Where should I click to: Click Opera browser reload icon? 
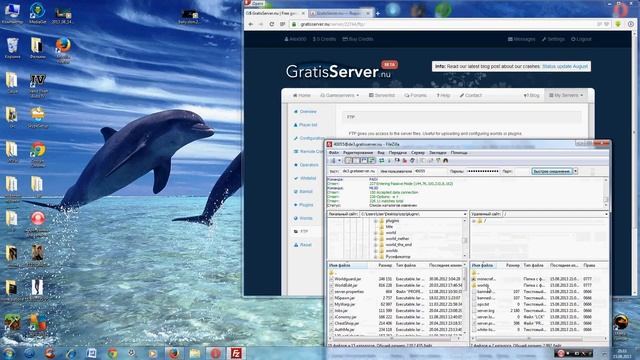(x=271, y=24)
